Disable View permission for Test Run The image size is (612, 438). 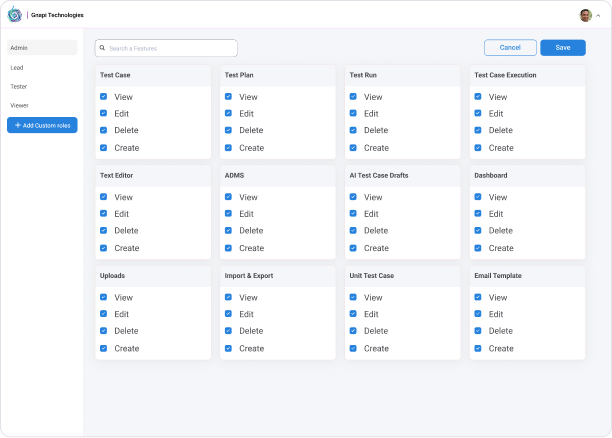coord(353,96)
